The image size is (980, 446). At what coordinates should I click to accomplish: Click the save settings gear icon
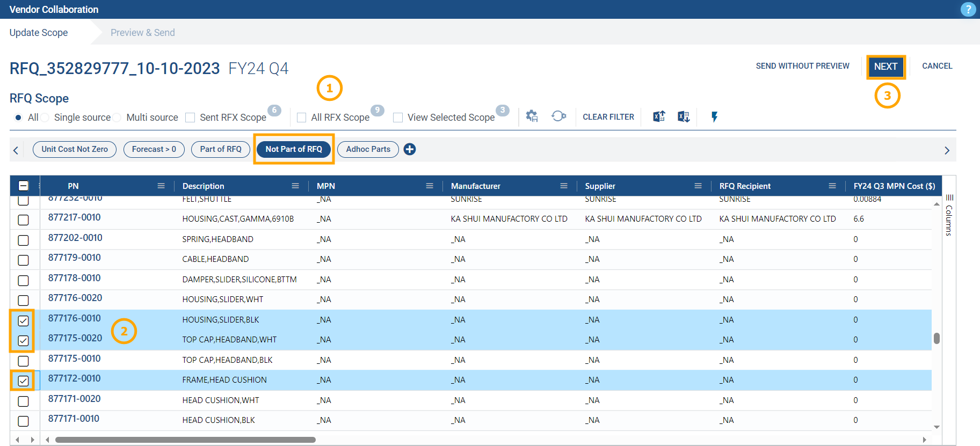(532, 116)
